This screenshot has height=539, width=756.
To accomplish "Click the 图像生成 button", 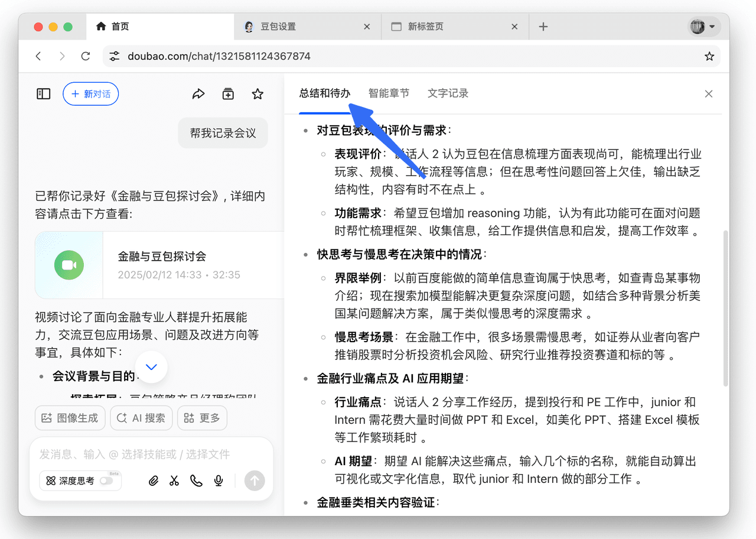I will 70,418.
